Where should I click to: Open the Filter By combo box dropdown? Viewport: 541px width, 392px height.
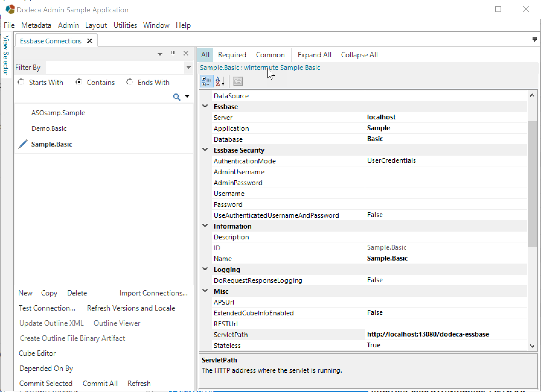point(189,67)
